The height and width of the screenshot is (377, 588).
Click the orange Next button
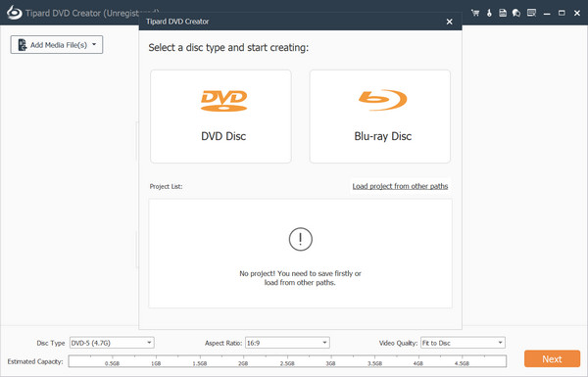(x=552, y=359)
